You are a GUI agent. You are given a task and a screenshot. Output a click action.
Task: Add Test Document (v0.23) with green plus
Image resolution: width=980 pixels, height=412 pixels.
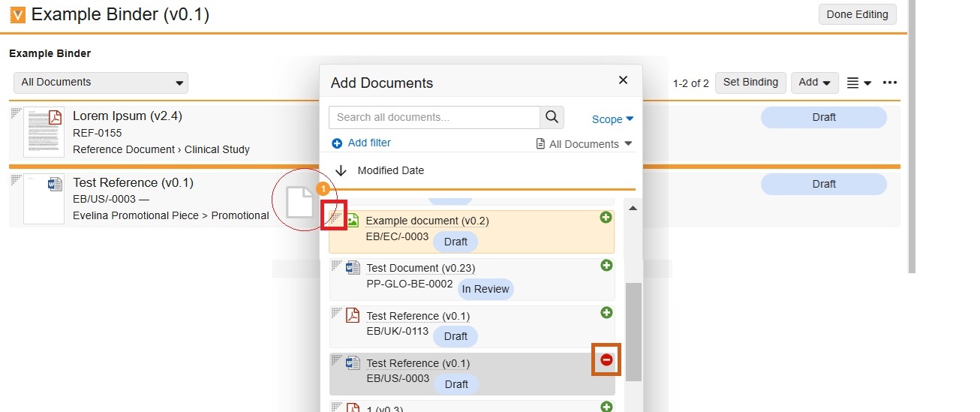(x=606, y=266)
